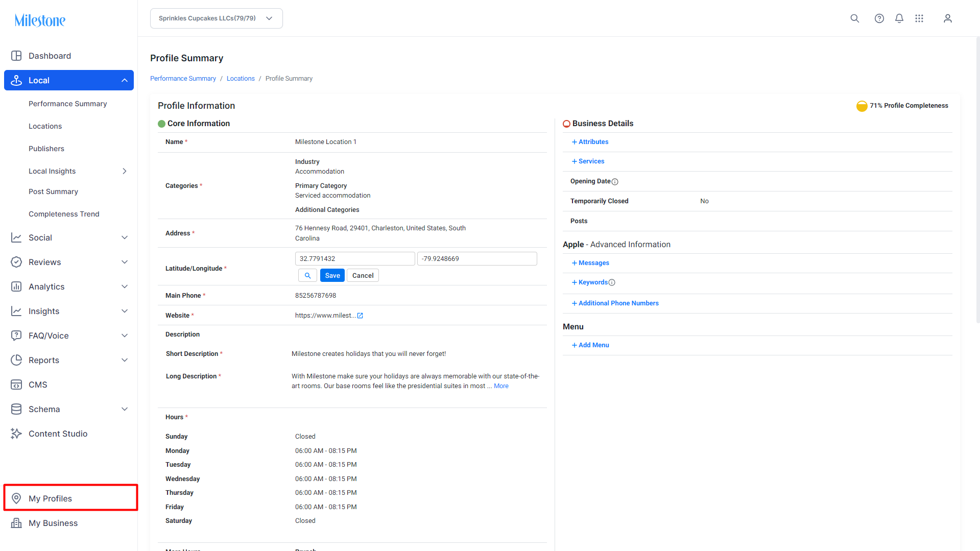The width and height of the screenshot is (980, 551).
Task: Click the My Business building icon
Action: coord(16,523)
